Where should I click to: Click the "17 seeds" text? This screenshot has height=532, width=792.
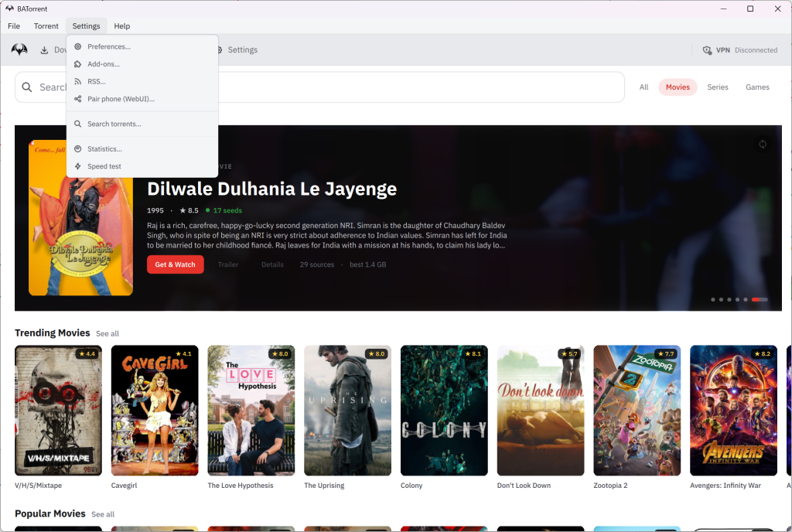(x=227, y=210)
